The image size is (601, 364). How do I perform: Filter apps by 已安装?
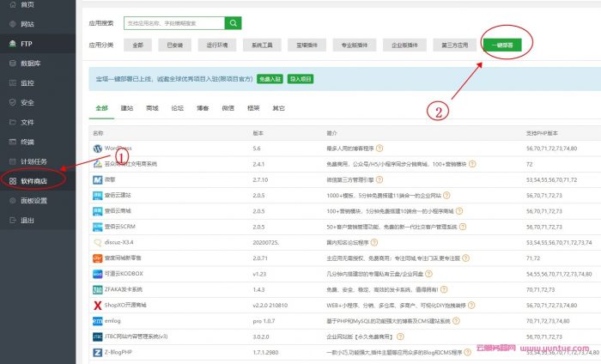[x=175, y=44]
